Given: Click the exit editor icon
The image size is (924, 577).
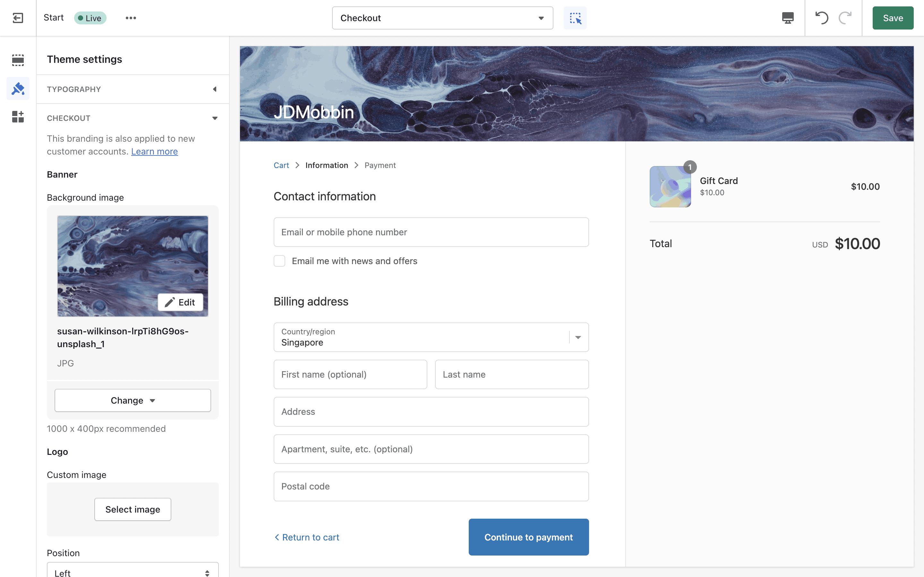Looking at the screenshot, I should [18, 18].
